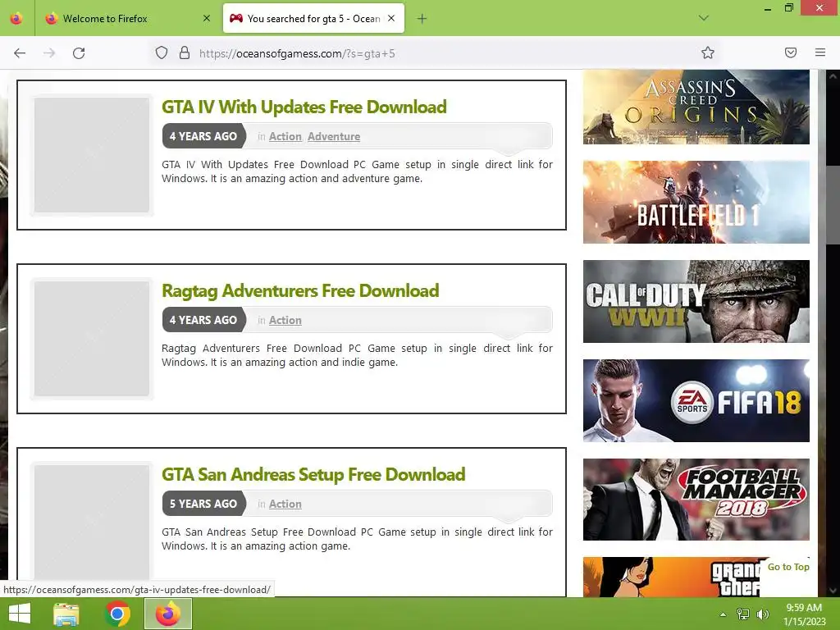
Task: Expand the list all tabs chevron
Action: click(704, 18)
